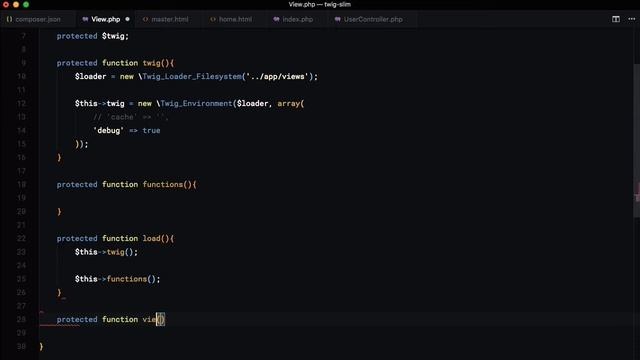Click line number 18 in the gutter

click(x=21, y=184)
